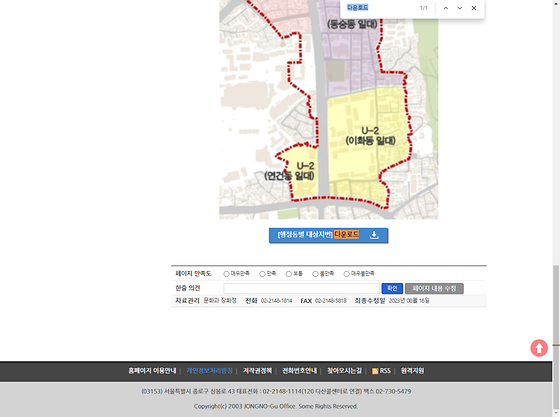Viewport: 560px width, 417px height.
Task: Close the find-in-page bar
Action: point(474,8)
